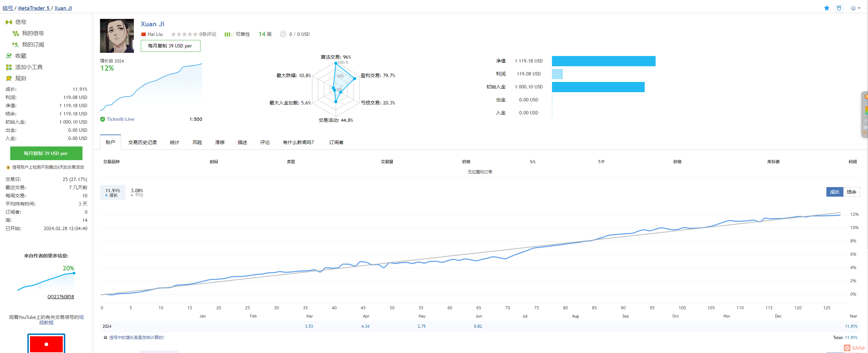Screen dimensions: 868x353
Task: Click the pocket-shaped icon in the top bar
Action: click(839, 8)
